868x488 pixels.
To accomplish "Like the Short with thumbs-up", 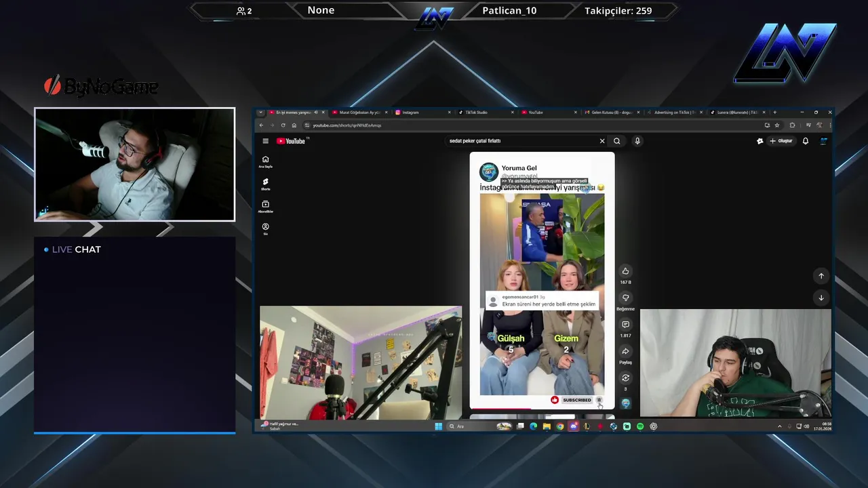I will coord(625,271).
